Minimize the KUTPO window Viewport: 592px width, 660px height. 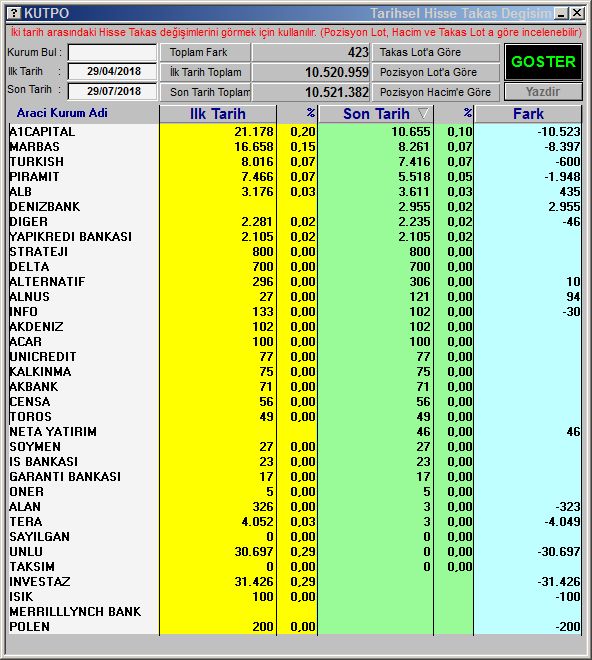(561, 13)
